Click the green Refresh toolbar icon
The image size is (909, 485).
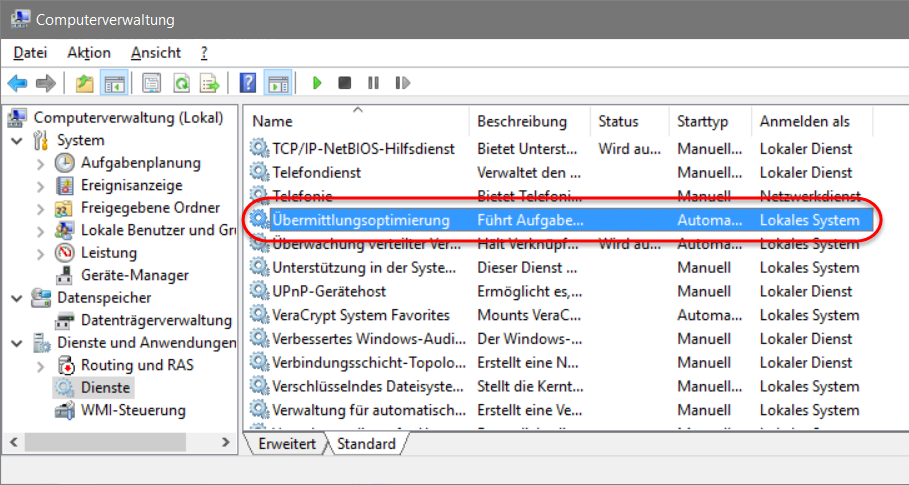[181, 84]
